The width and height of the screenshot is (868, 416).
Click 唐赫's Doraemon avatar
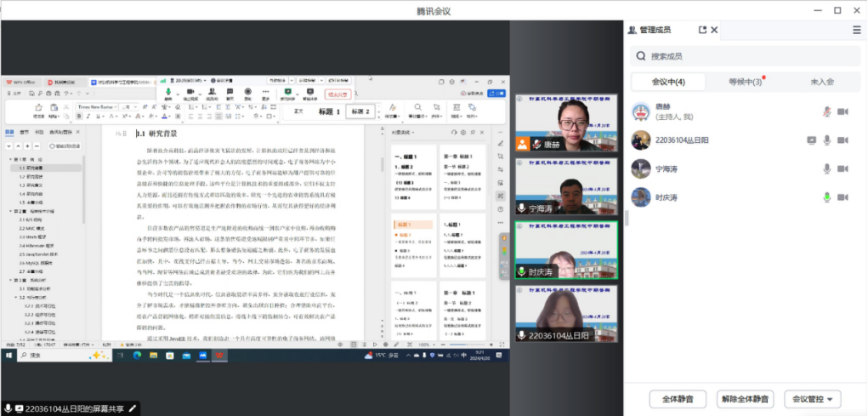click(x=641, y=111)
